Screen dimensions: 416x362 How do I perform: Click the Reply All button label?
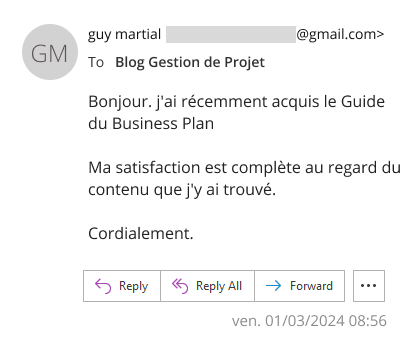coord(219,286)
